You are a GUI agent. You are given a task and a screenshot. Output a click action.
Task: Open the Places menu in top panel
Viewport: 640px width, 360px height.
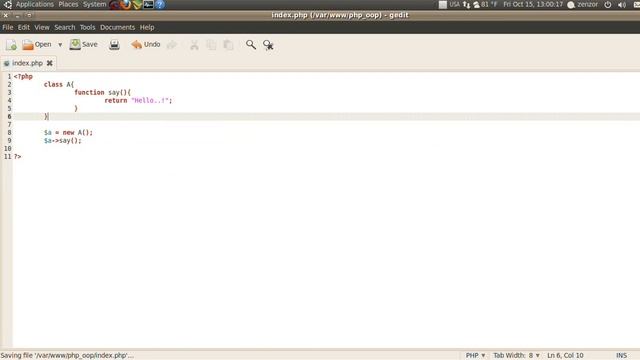pyautogui.click(x=68, y=4)
